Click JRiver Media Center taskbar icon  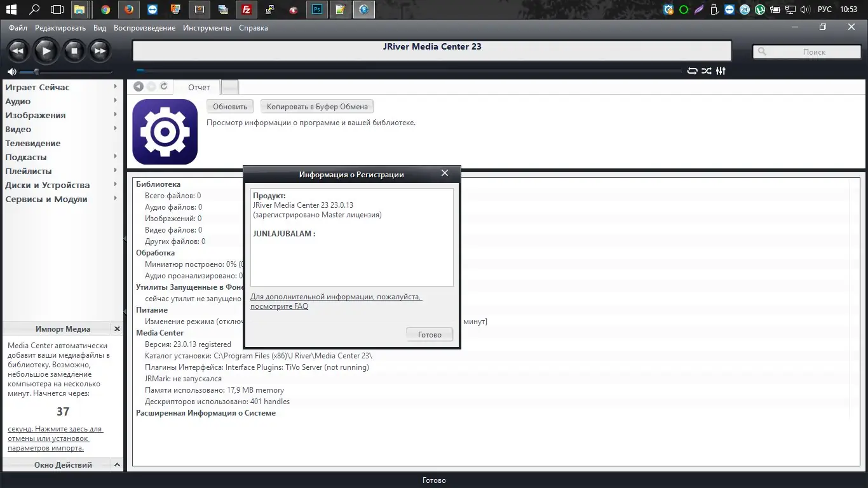click(364, 10)
